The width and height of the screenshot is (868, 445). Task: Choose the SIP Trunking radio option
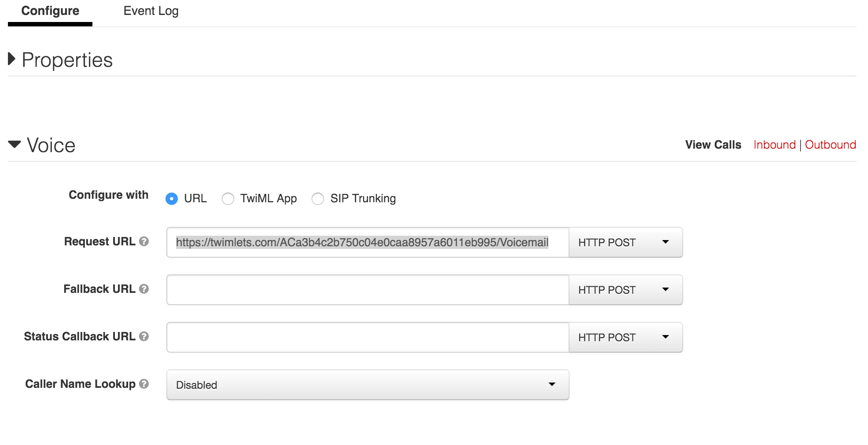click(x=318, y=199)
